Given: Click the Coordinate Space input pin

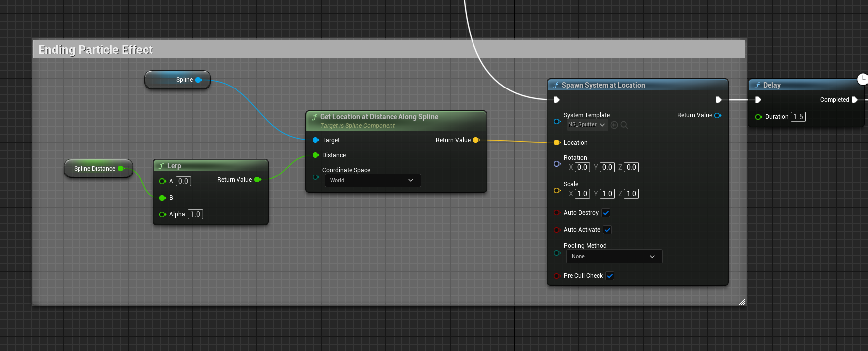Looking at the screenshot, I should coord(316,177).
